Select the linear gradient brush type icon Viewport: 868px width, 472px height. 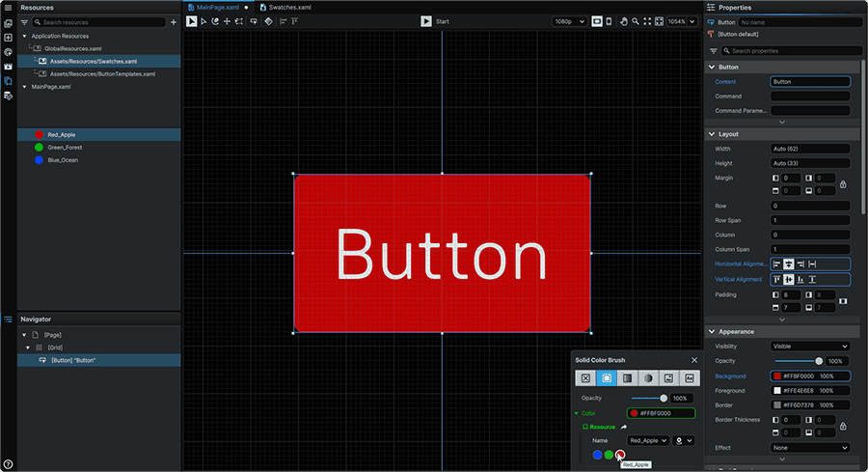(627, 378)
